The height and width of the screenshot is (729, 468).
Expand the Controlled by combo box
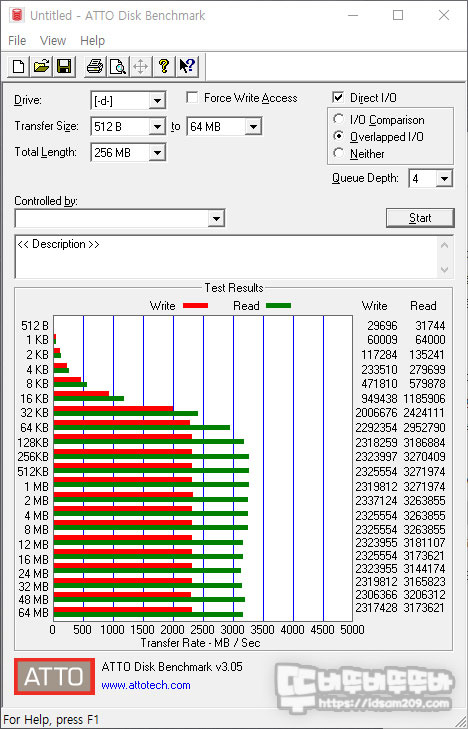click(x=216, y=219)
